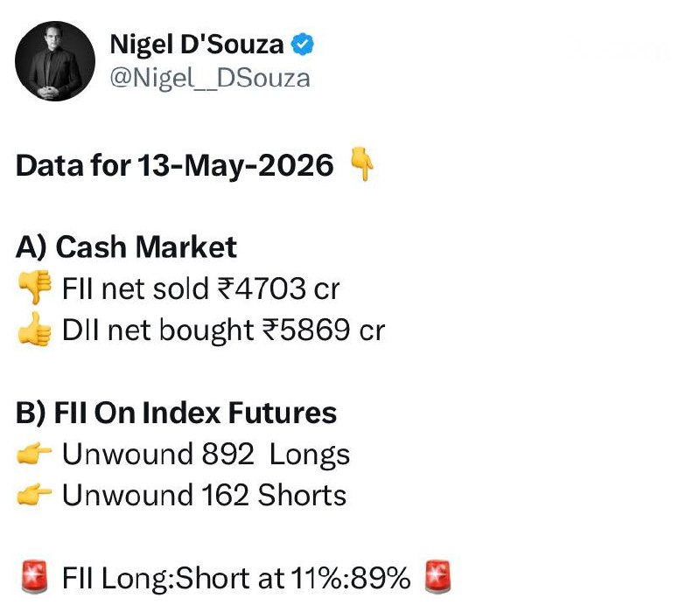Select the 11%:89% ratio figure
This screenshot has width=700, height=612.
click(x=351, y=578)
